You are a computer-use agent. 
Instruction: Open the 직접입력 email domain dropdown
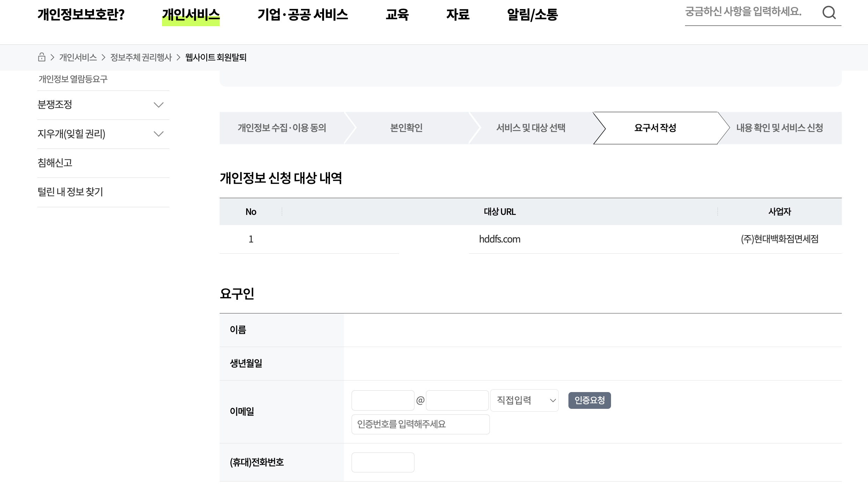point(524,400)
